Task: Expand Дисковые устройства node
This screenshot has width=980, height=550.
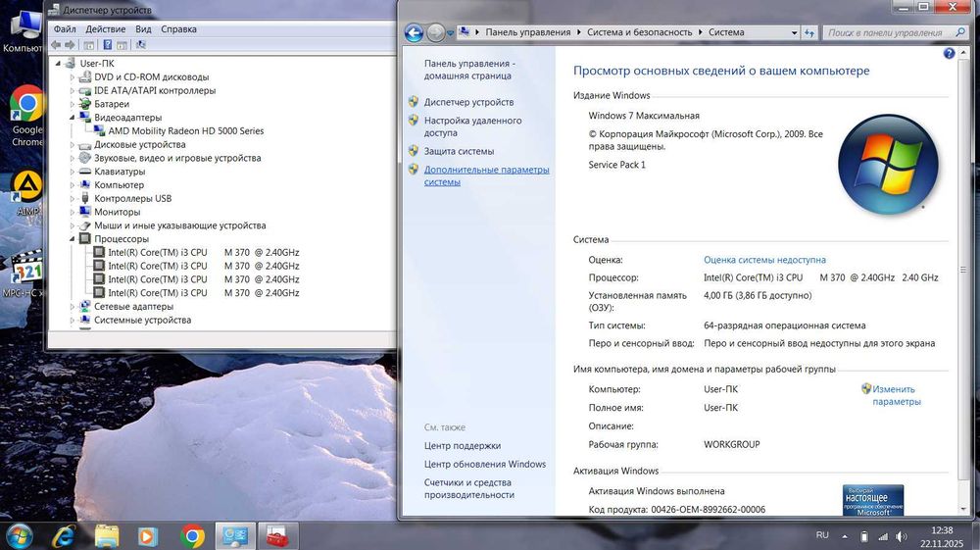Action: tap(72, 144)
